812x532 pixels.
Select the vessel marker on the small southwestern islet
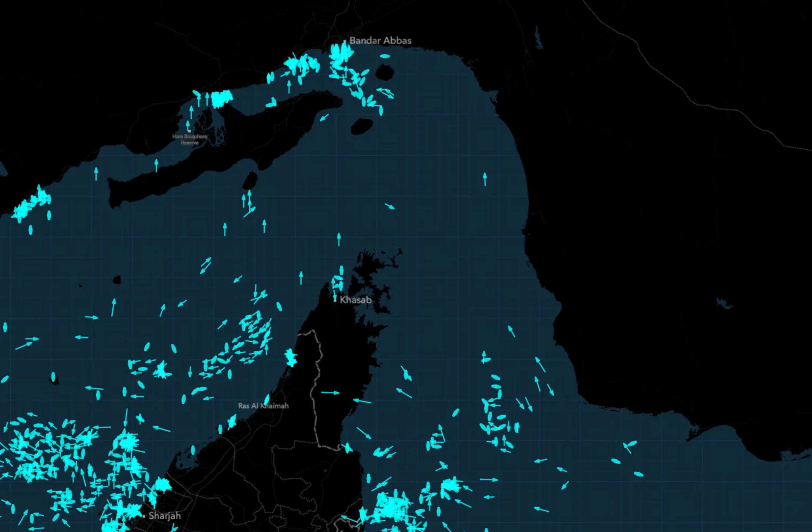(x=53, y=377)
